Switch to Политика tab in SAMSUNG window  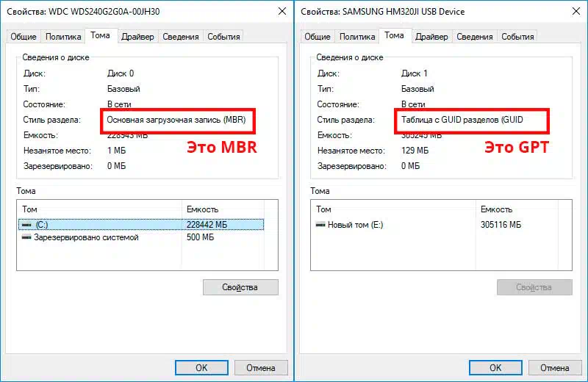[x=357, y=37]
